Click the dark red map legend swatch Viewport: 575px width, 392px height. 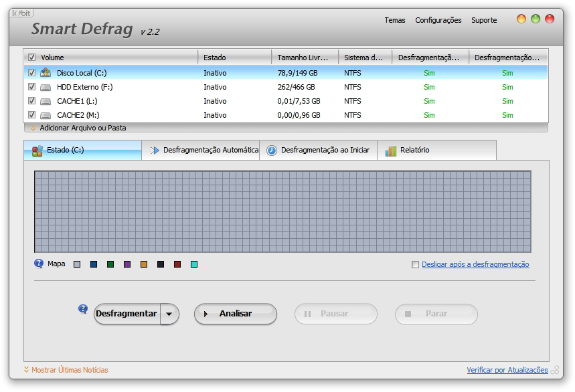point(177,264)
